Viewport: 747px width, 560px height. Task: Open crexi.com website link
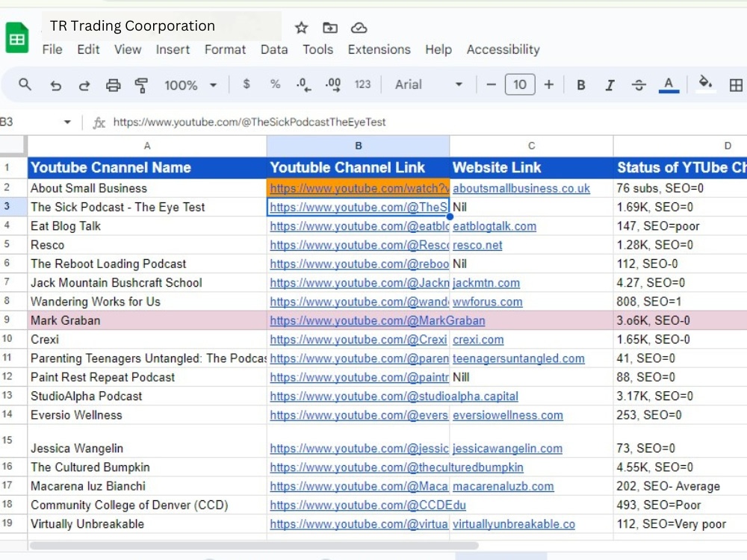pyautogui.click(x=478, y=340)
